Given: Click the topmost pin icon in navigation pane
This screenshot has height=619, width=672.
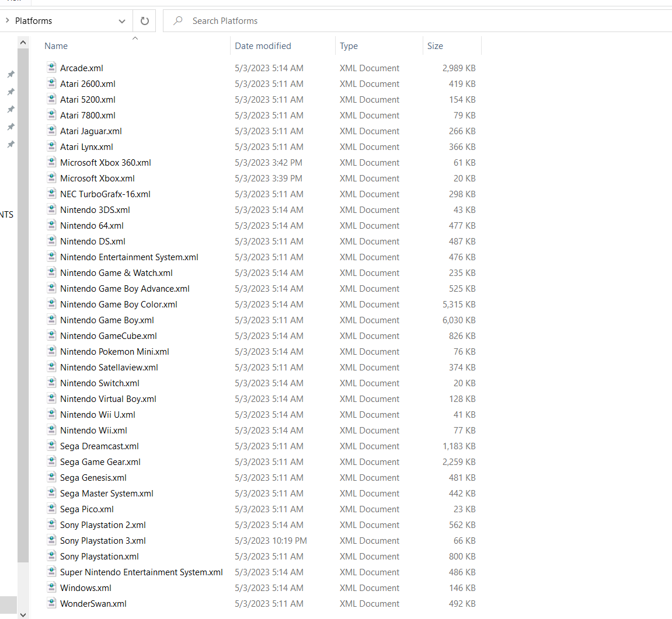Looking at the screenshot, I should 11,74.
